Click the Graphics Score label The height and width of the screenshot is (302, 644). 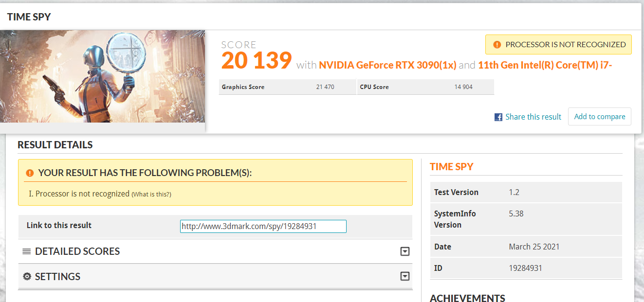(x=243, y=87)
